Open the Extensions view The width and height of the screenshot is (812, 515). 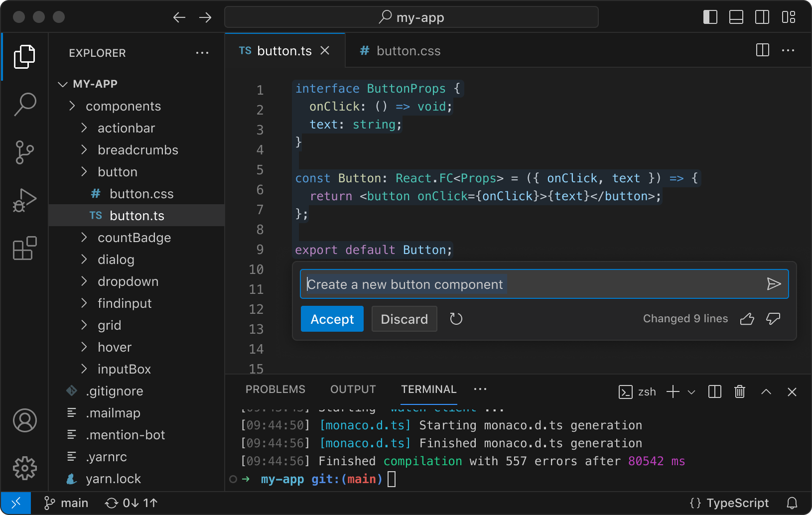click(24, 248)
